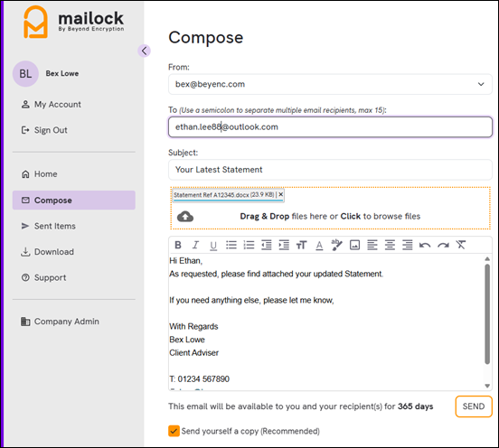This screenshot has height=448, width=499.
Task: Center align the message text
Action: coord(390,245)
